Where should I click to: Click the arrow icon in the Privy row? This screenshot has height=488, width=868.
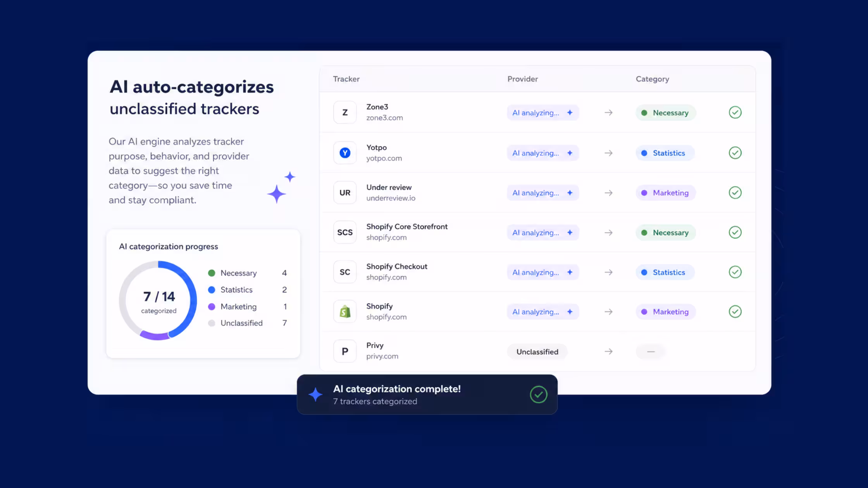click(608, 351)
